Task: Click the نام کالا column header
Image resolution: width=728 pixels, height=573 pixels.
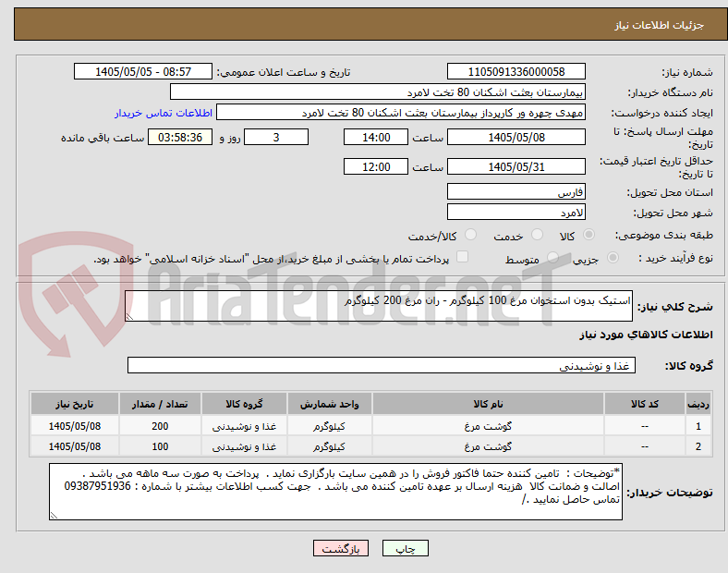Action: click(x=488, y=404)
